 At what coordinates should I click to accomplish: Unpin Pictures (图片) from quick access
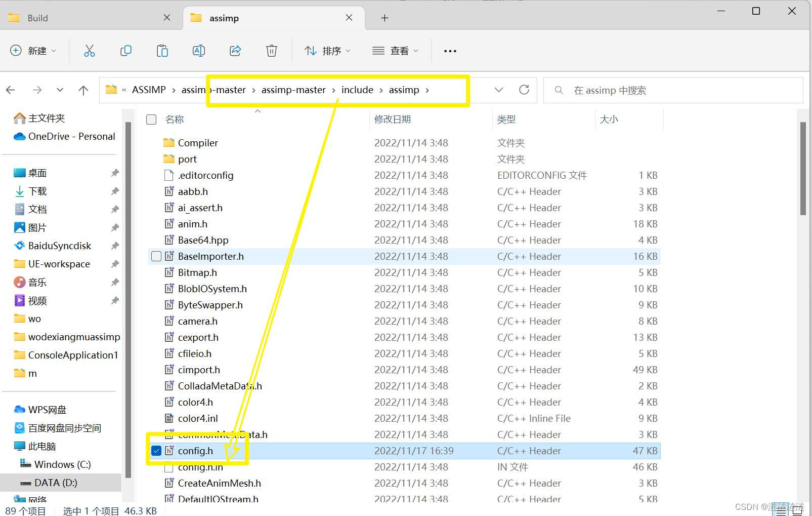pos(115,227)
